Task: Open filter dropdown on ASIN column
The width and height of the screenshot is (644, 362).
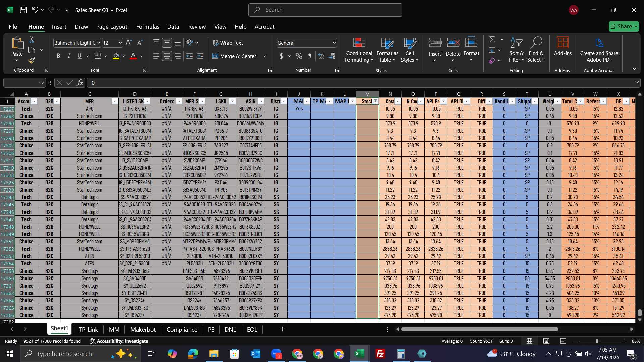Action: click(261, 101)
